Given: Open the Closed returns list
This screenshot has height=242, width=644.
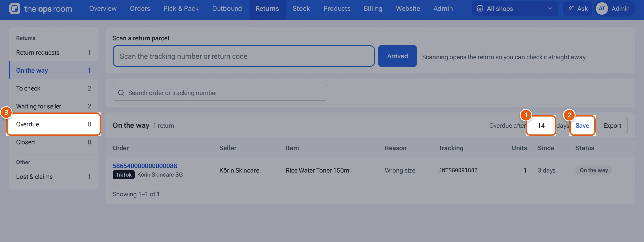Looking at the screenshot, I should pos(54,142).
